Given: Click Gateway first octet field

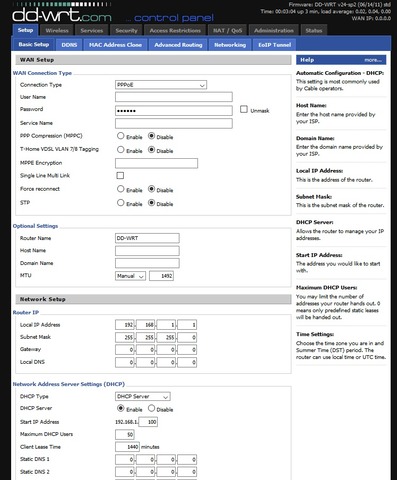Looking at the screenshot, I should click(125, 350).
